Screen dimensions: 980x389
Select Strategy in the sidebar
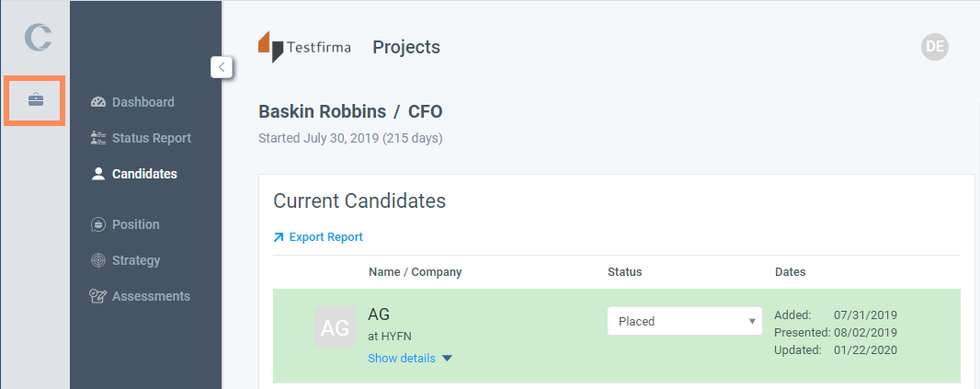click(x=136, y=260)
